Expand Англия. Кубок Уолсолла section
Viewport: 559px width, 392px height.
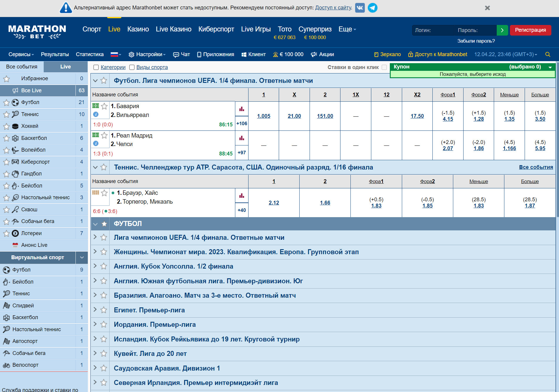click(x=95, y=266)
